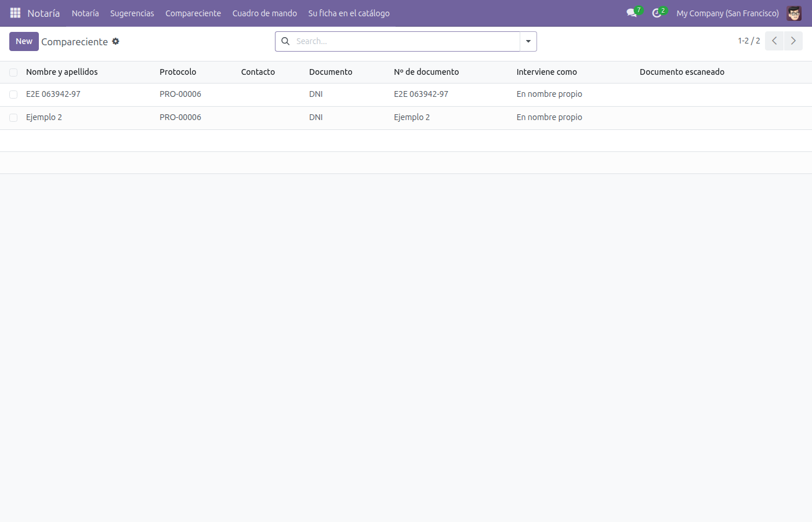Open the apps grid home menu
The height and width of the screenshot is (522, 812).
click(x=15, y=13)
